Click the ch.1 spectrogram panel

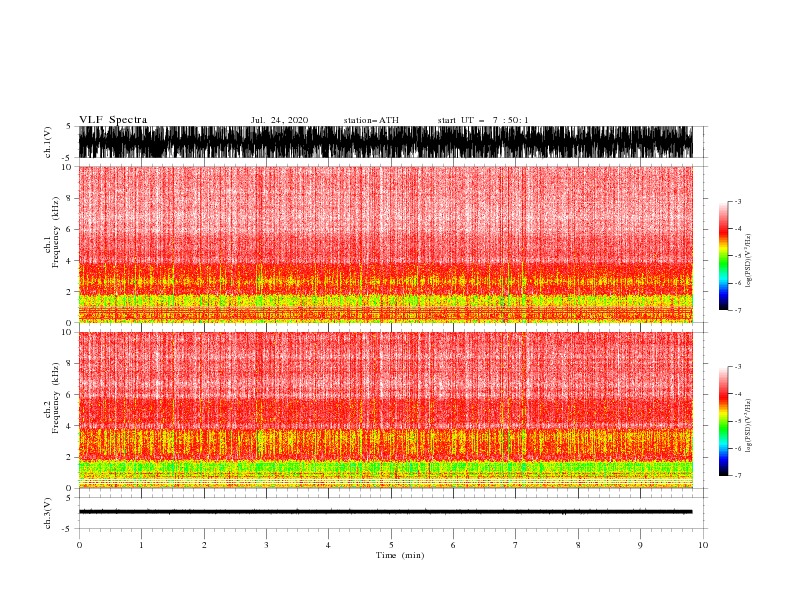tap(385, 244)
